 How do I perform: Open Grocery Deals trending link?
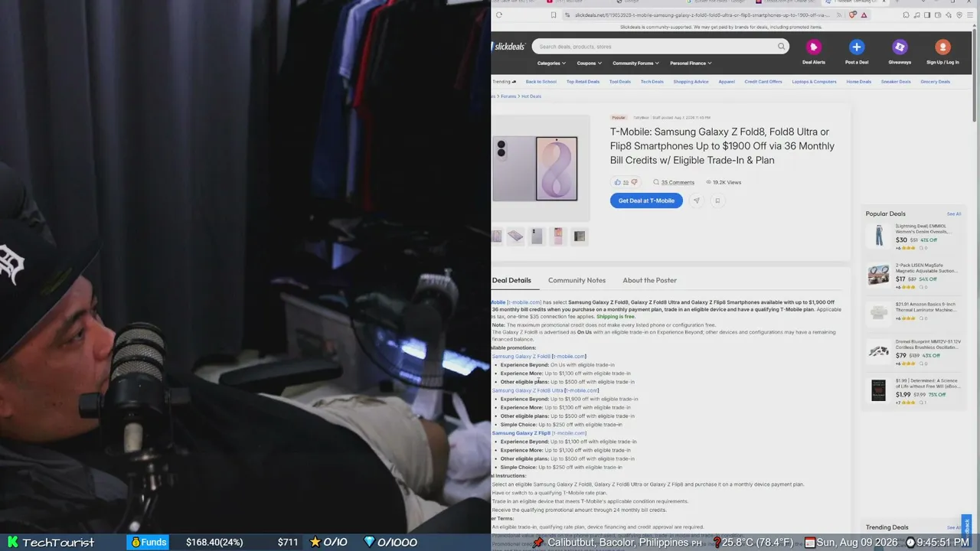click(x=935, y=81)
